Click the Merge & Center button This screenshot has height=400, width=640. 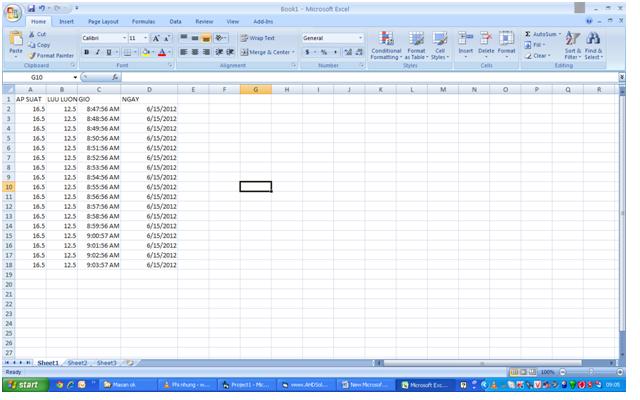coord(265,52)
